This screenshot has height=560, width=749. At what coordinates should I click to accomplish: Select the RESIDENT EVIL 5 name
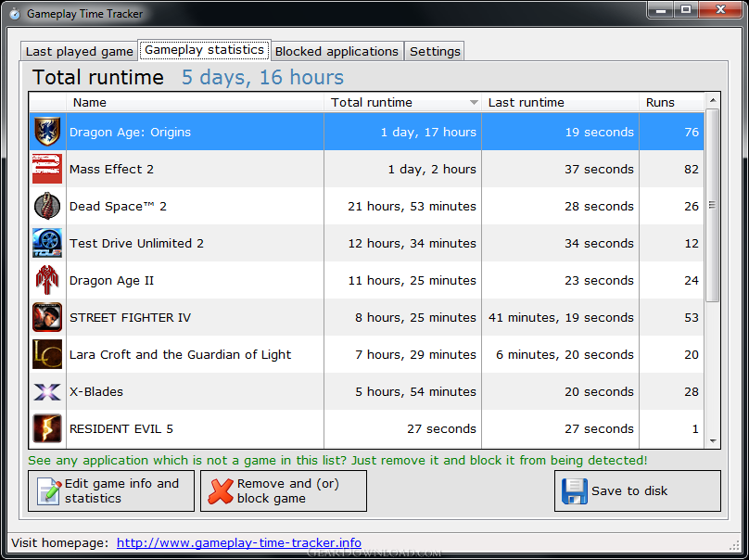(x=121, y=428)
